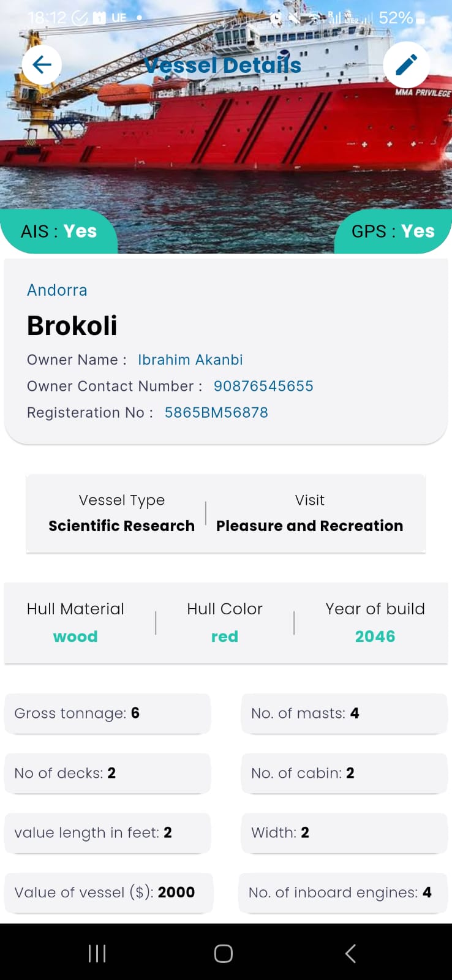This screenshot has height=980, width=452.
Task: Tap the back arrow button
Action: [42, 64]
